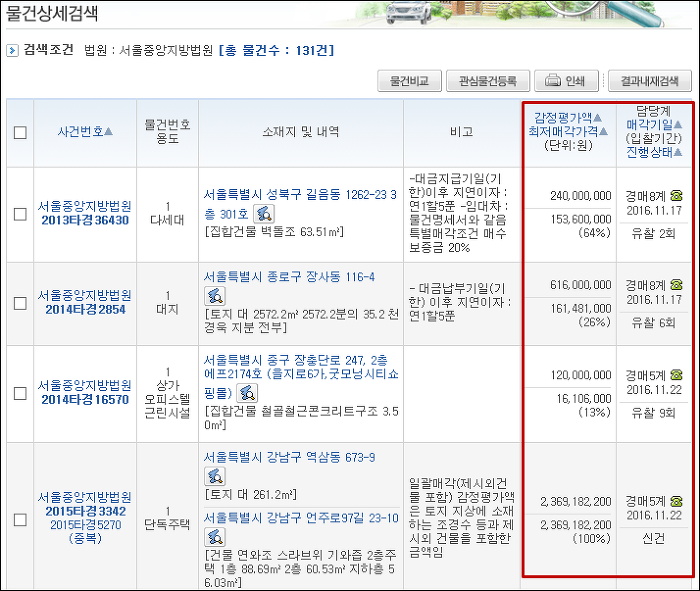Check the box for case 2014타경2854
This screenshot has height=591, width=700.
tap(20, 304)
